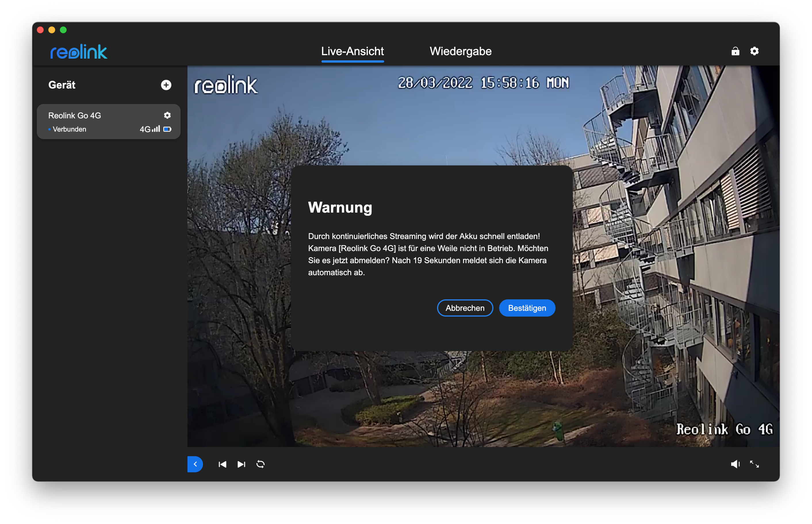Click the Verbunden connection status label

pos(69,129)
